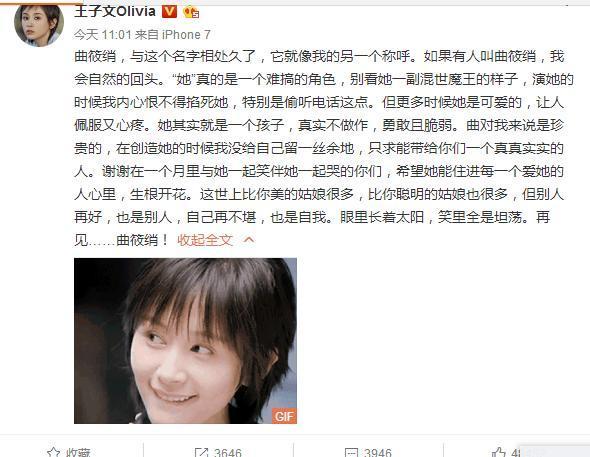Click the orange V verified badge

169,12
